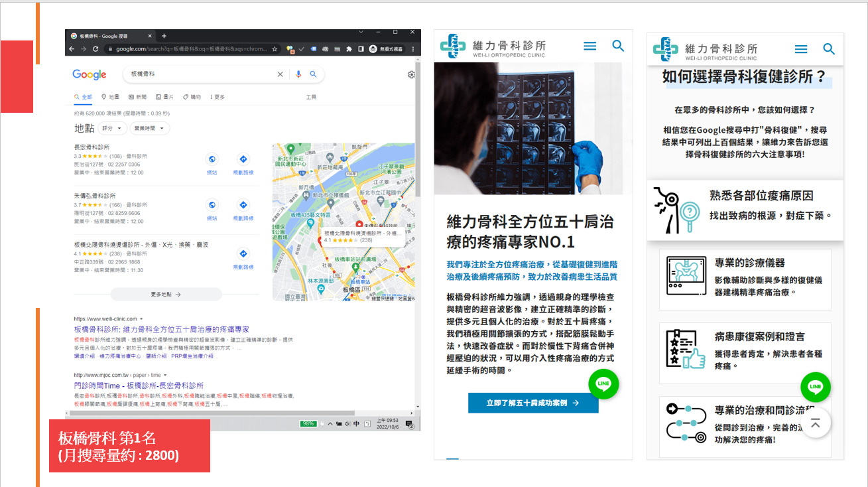Click the 維力骨科診所 logo on hero page
The image size is (868, 487).
493,46
